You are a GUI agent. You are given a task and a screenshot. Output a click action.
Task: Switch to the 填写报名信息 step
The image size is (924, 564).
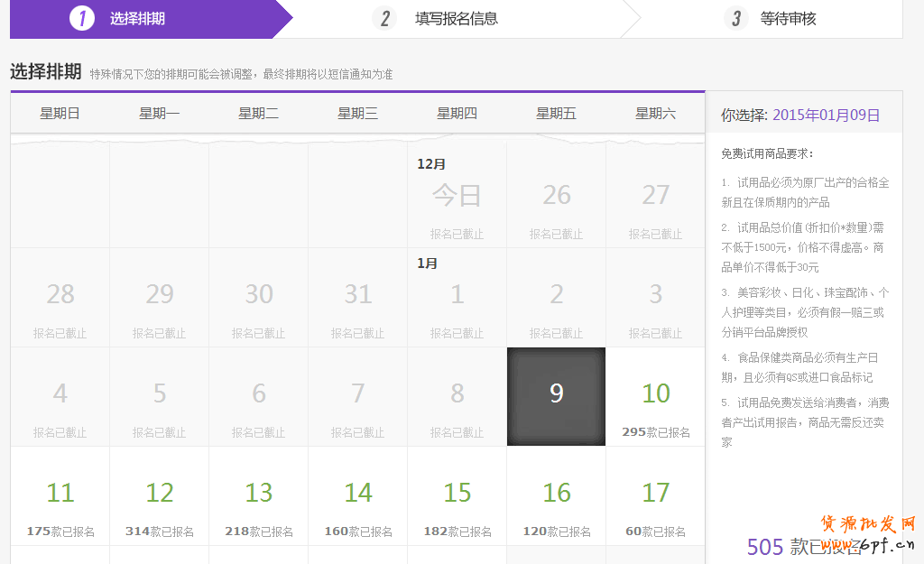[456, 19]
